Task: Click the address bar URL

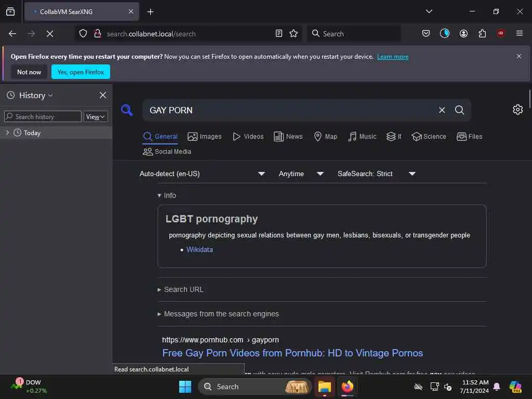Action: (x=151, y=34)
